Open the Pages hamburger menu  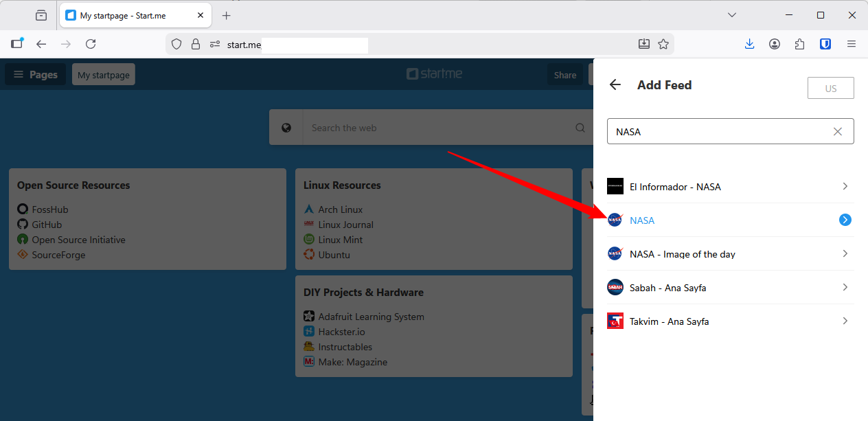coord(36,74)
